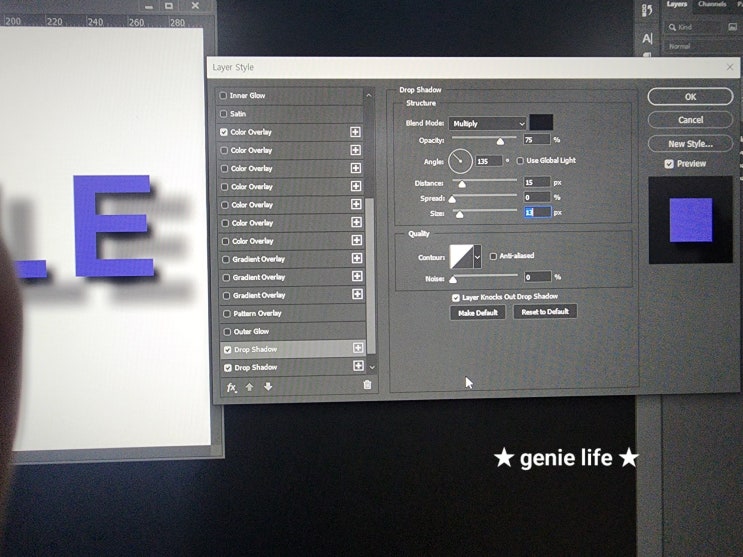Image resolution: width=743 pixels, height=557 pixels.
Task: Move effect down with the down arrow icon
Action: pyautogui.click(x=268, y=386)
